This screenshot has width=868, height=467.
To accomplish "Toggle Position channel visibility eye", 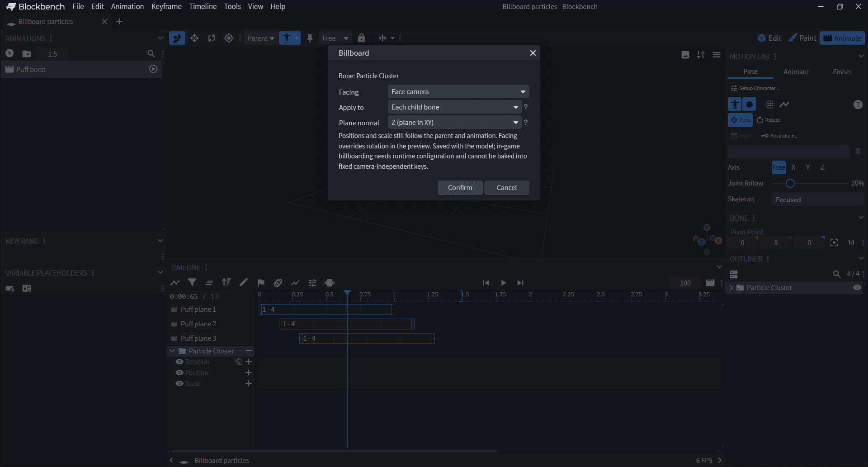I will (179, 373).
